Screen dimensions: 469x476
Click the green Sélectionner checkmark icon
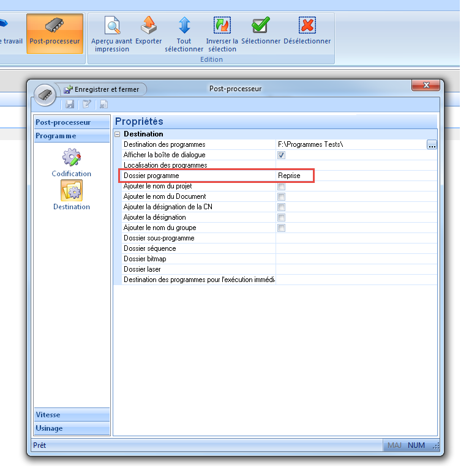click(261, 26)
